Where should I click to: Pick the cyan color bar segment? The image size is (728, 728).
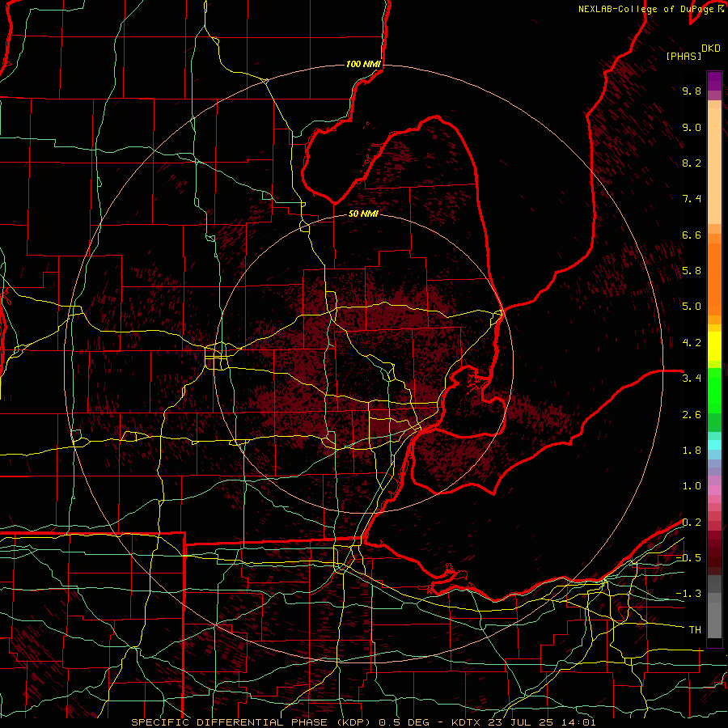click(x=714, y=445)
